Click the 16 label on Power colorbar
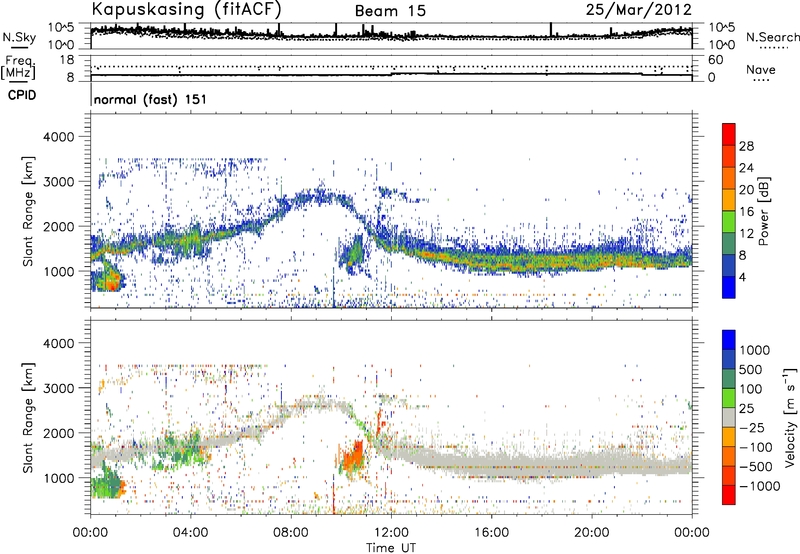The width and height of the screenshot is (800, 554). click(746, 212)
